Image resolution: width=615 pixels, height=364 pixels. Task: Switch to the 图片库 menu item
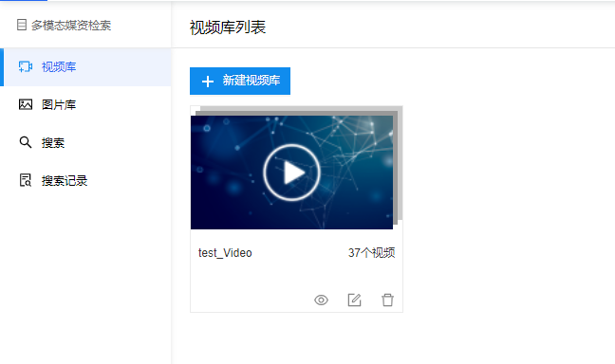click(x=85, y=105)
